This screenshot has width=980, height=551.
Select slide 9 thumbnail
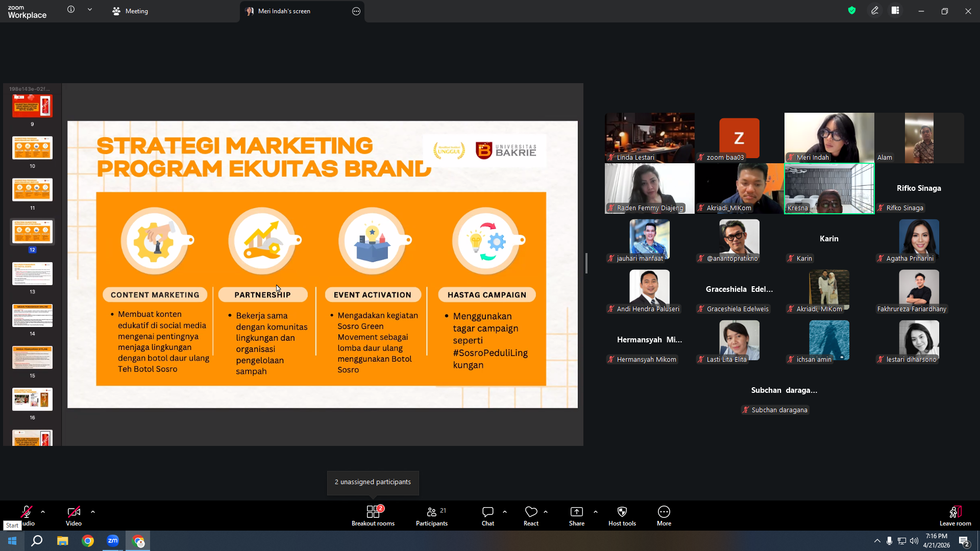[32, 106]
